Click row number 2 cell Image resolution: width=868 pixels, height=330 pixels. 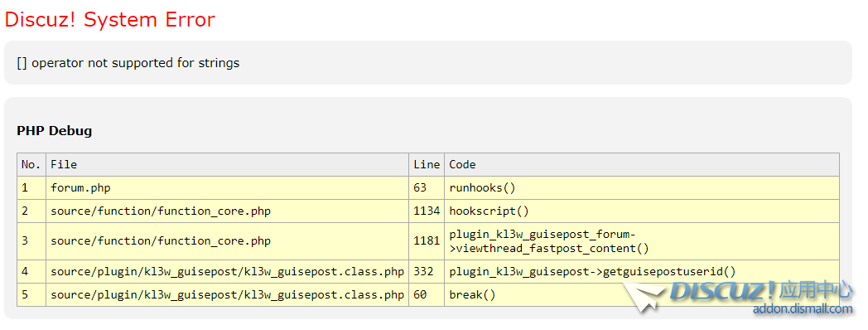point(31,211)
